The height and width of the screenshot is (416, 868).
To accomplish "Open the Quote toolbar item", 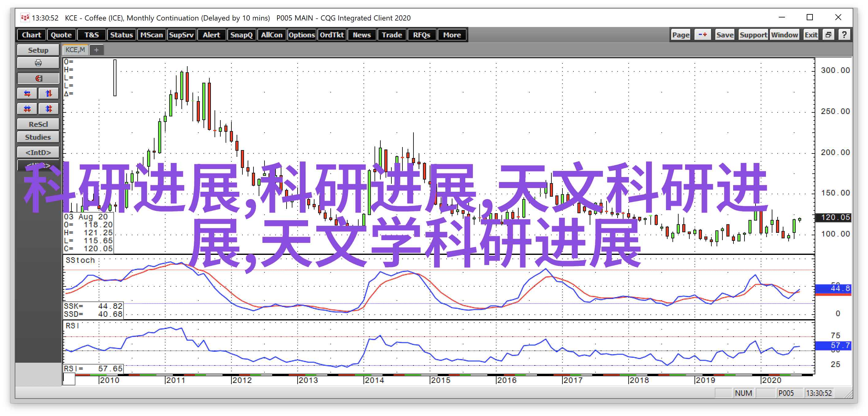I will [61, 35].
